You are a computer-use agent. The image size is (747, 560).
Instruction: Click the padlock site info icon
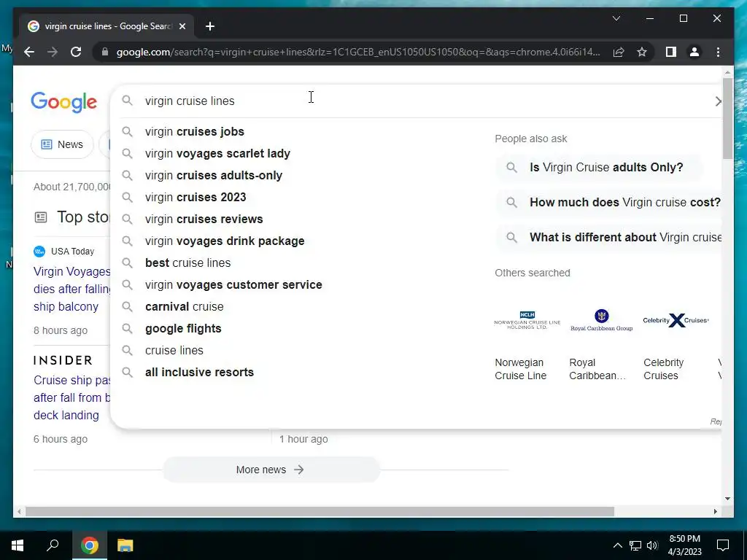coord(105,52)
